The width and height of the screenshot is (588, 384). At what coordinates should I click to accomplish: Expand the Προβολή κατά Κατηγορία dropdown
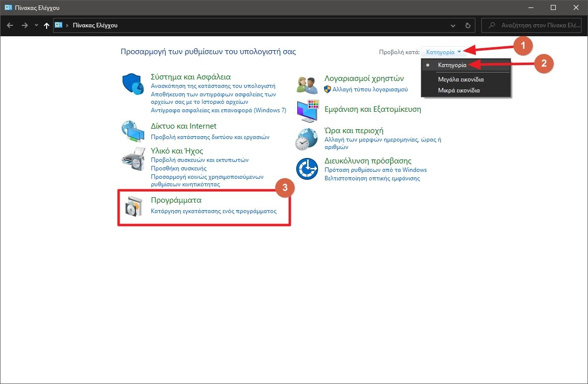443,52
